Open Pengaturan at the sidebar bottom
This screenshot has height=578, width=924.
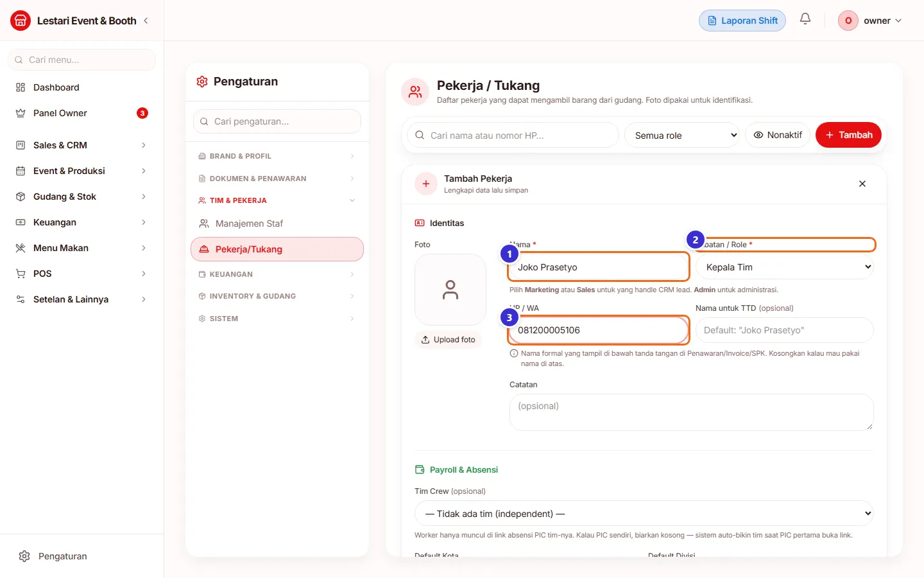click(x=82, y=556)
